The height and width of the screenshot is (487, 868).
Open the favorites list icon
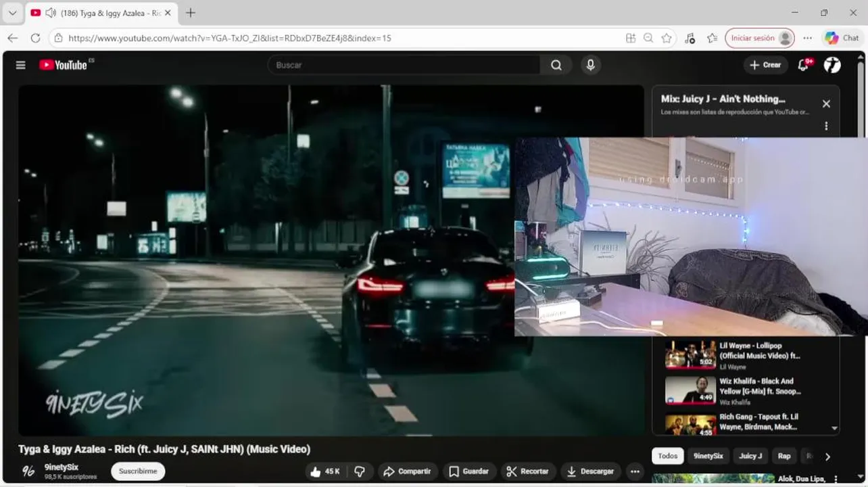click(x=712, y=38)
